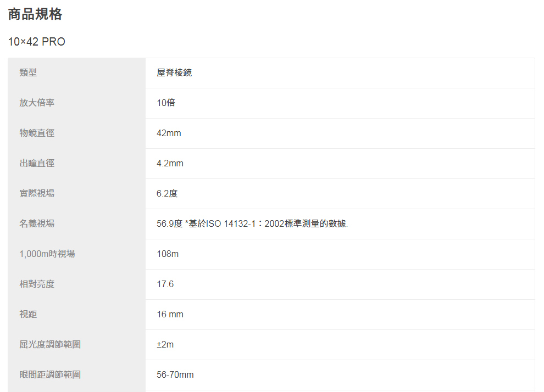This screenshot has width=544, height=392.
Task: Select the 16 mm eye relief value
Action: [170, 314]
